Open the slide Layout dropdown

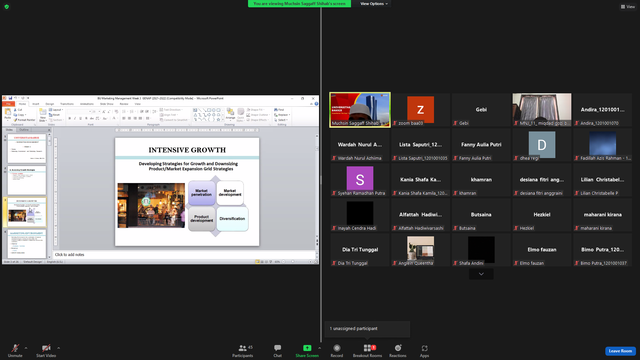(x=56, y=110)
